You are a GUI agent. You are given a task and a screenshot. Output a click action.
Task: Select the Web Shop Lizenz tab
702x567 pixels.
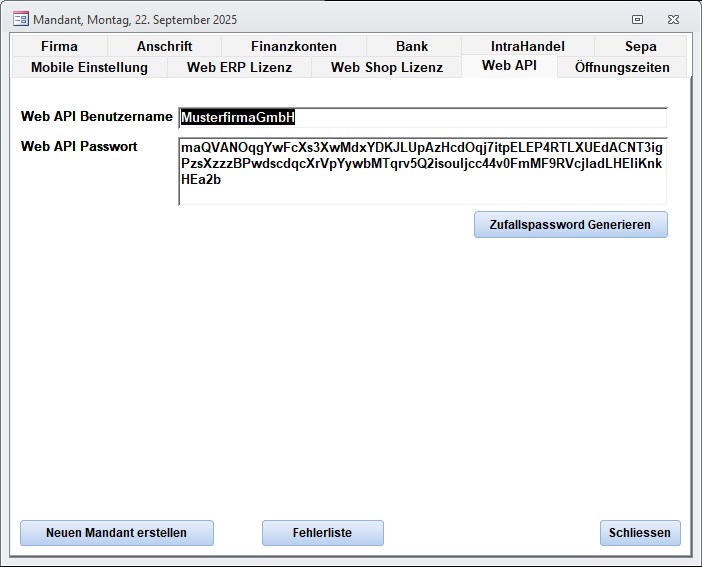click(386, 67)
